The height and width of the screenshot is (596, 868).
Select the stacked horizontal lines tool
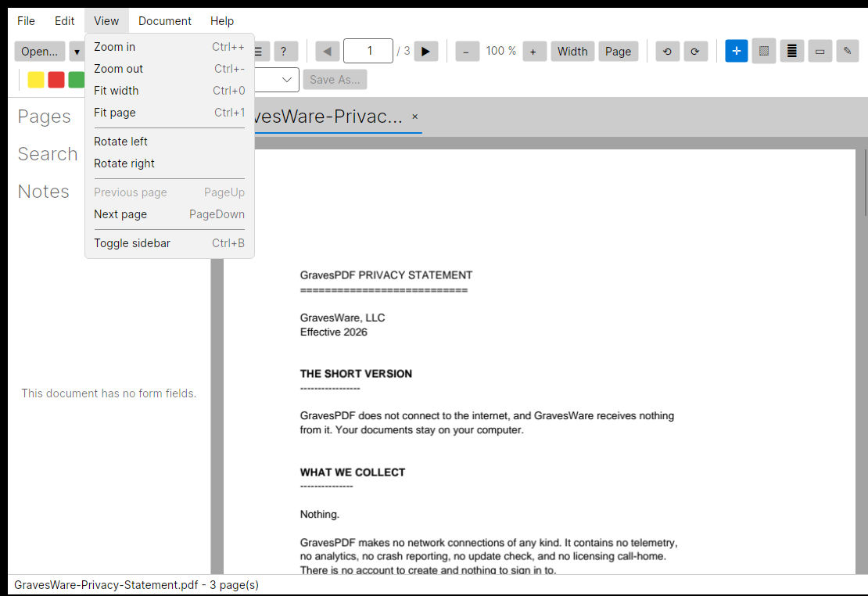pos(792,51)
